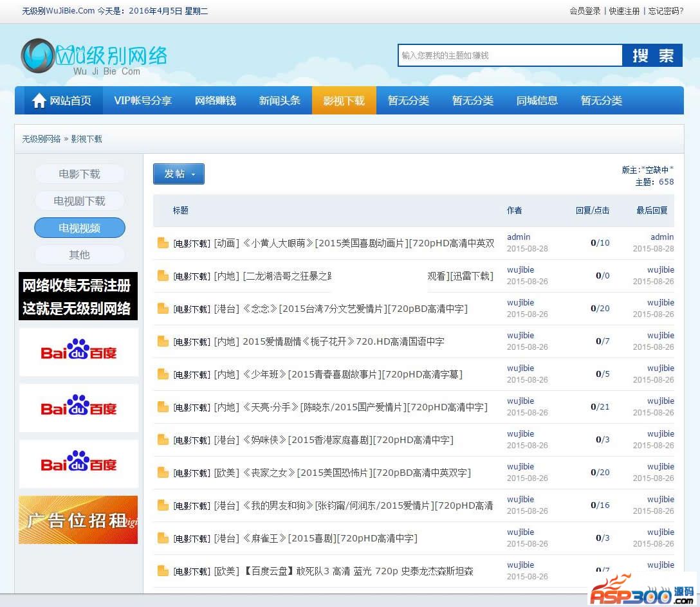
Task: Click folder icon beside 妈咪侠 post
Action: [163, 440]
